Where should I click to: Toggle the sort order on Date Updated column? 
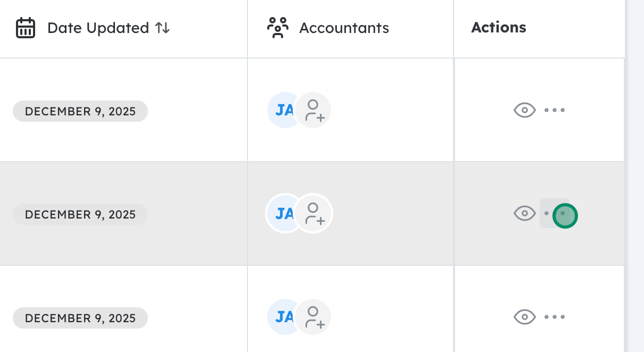point(162,28)
